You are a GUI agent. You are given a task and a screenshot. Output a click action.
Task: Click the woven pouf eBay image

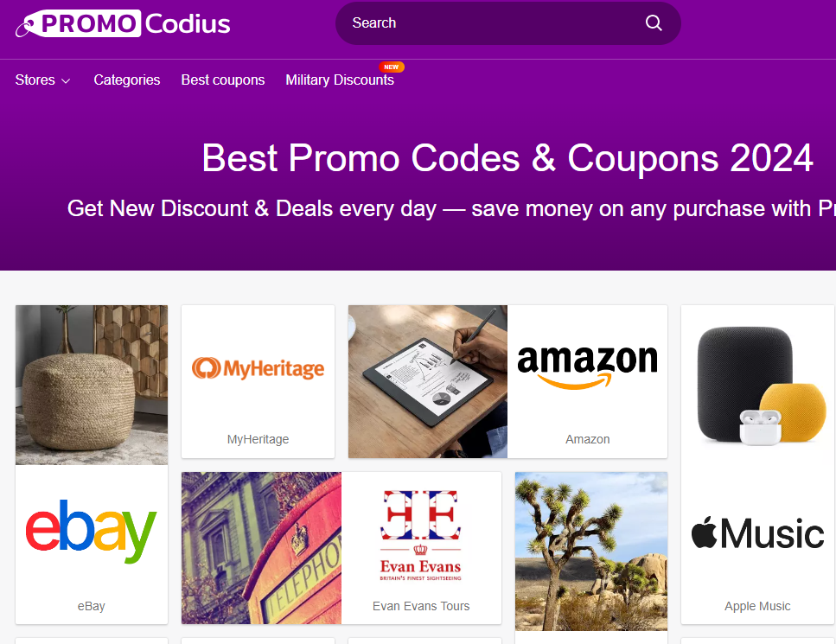click(x=92, y=385)
